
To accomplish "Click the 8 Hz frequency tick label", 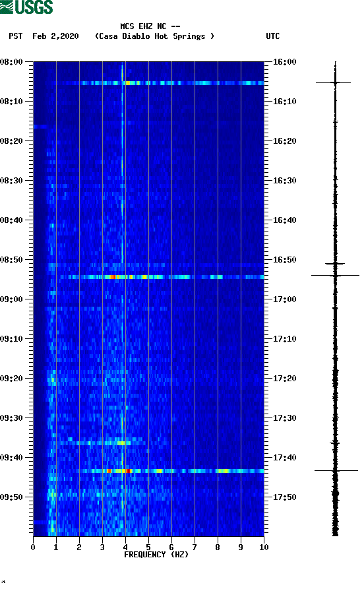I will coord(218,547).
